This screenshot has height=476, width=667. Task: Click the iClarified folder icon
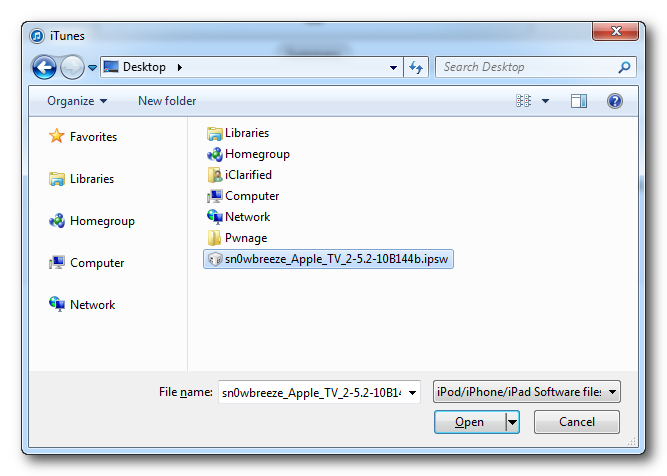[x=214, y=175]
